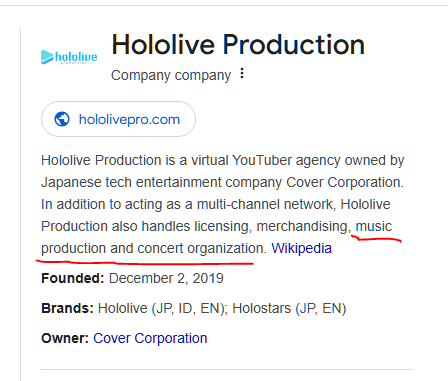
Task: Click the "Company company" subtitle text
Action: 171,75
